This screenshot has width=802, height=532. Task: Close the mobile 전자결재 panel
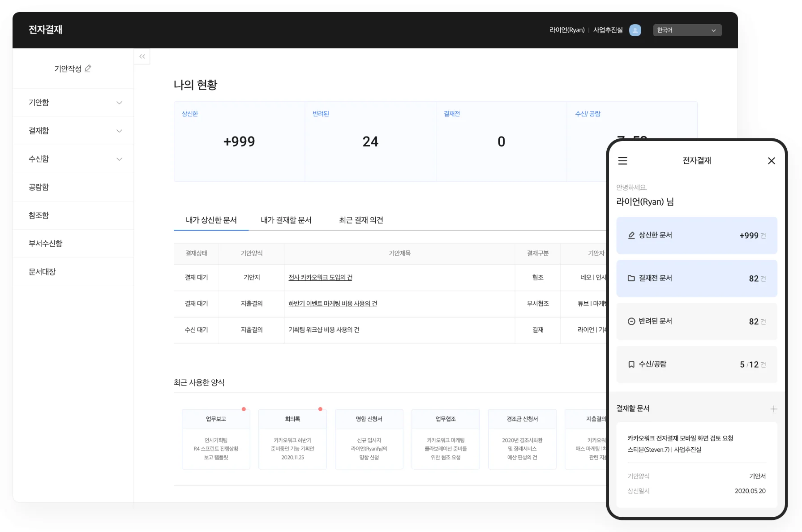771,161
